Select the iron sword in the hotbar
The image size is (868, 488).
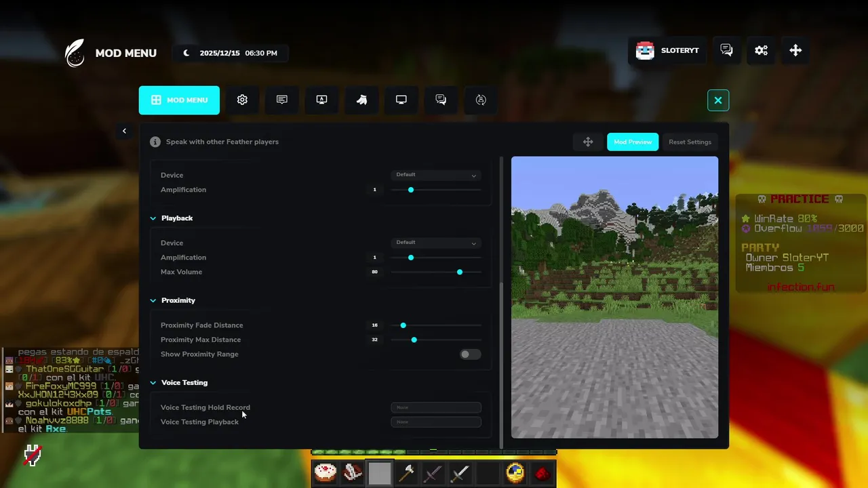coord(460,473)
